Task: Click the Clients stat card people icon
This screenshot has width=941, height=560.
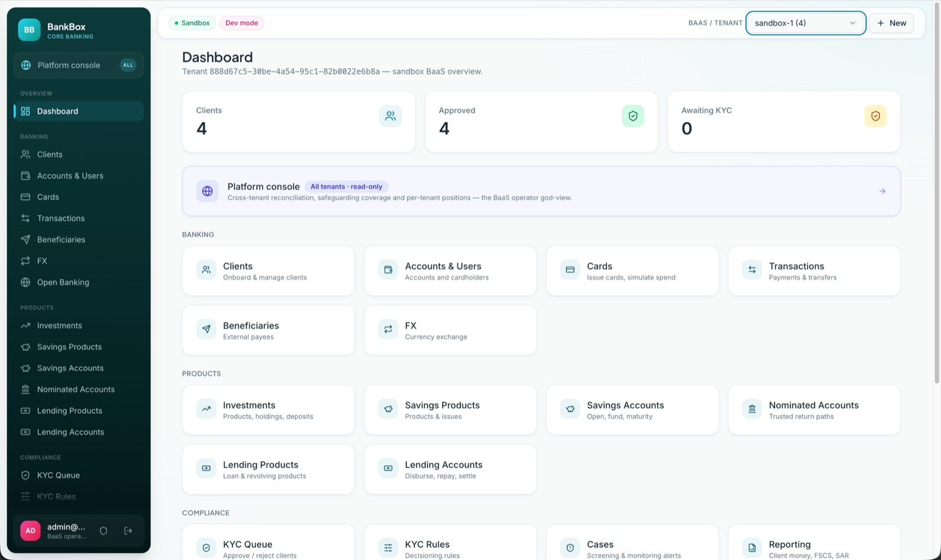Action: coord(391,116)
